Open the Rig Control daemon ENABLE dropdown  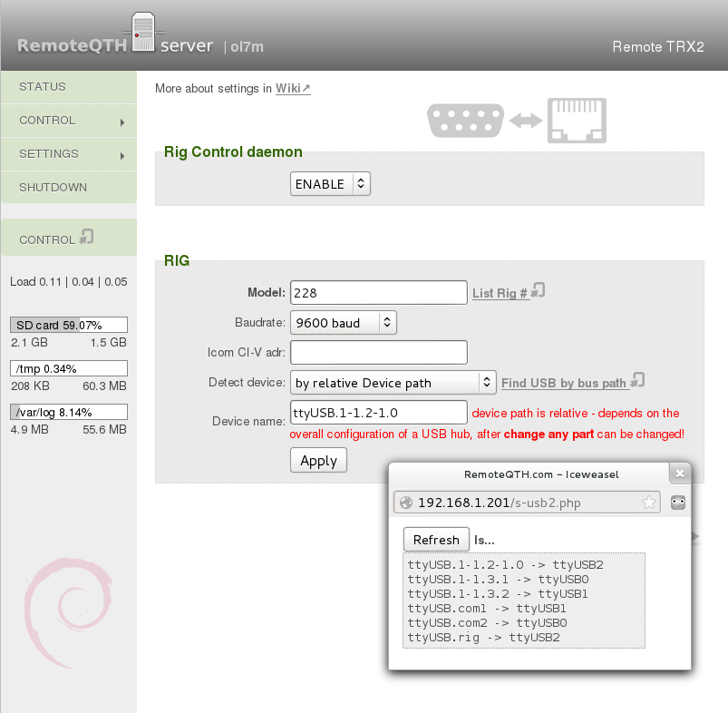[x=330, y=184]
